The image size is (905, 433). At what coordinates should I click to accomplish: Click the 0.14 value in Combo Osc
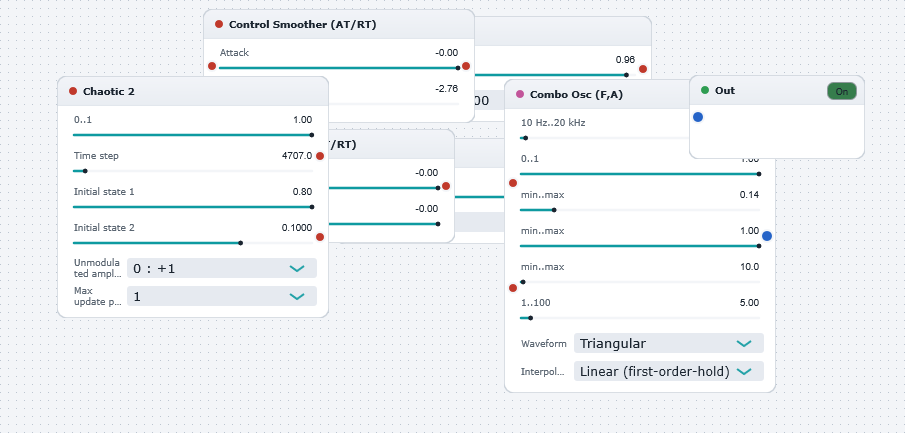coord(749,195)
